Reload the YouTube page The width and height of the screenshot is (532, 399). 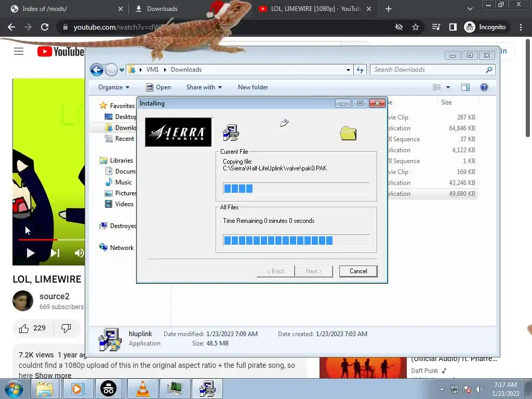click(45, 27)
